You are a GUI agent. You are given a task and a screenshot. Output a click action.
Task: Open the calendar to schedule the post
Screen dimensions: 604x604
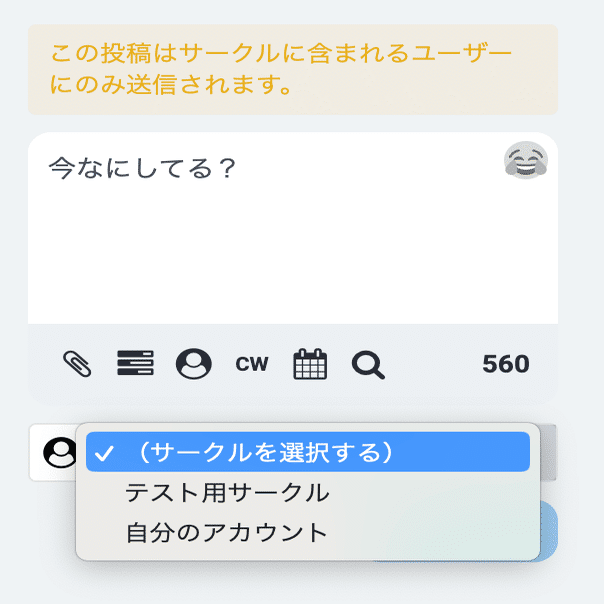pos(310,364)
